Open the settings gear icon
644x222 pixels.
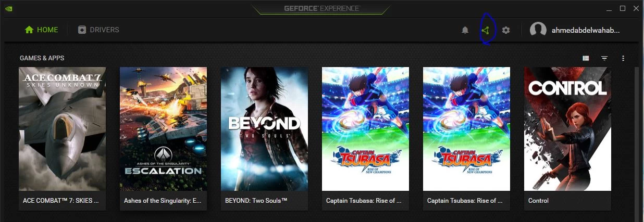point(506,30)
